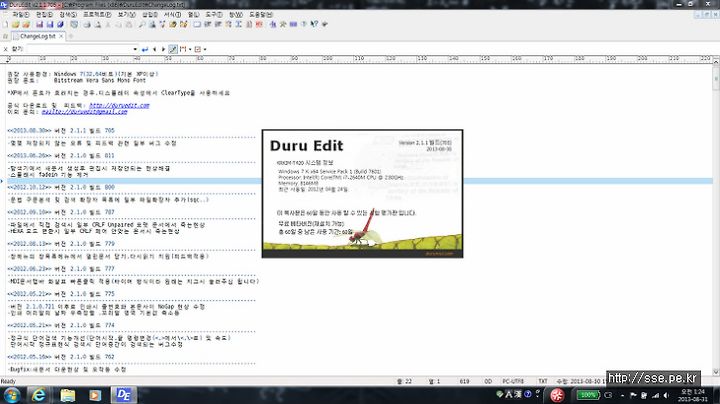
Task: Click the changelog line for build 800
Action: (61, 187)
